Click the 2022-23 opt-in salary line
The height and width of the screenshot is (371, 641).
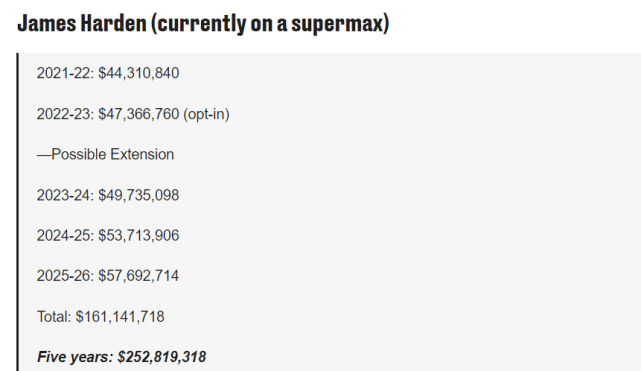click(x=133, y=114)
